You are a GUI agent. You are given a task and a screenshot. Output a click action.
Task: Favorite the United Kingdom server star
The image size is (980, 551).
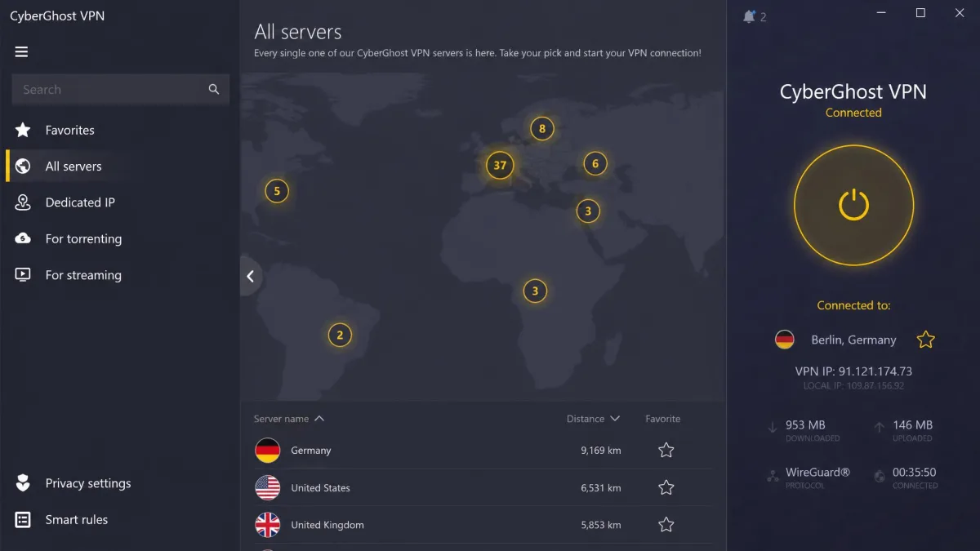click(x=666, y=525)
